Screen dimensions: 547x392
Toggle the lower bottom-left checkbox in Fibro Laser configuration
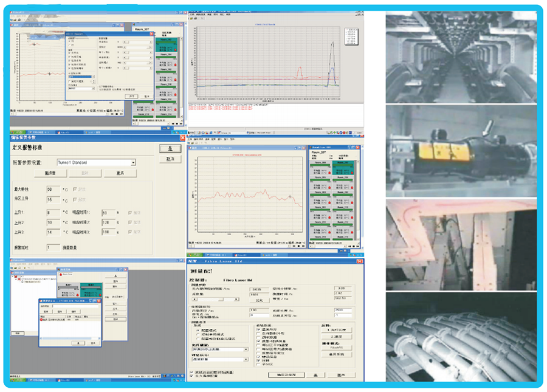[191, 376]
